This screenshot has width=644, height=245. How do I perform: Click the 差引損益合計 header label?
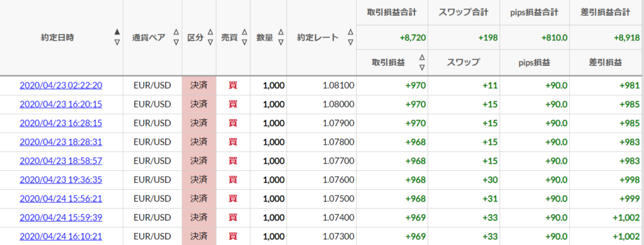606,13
